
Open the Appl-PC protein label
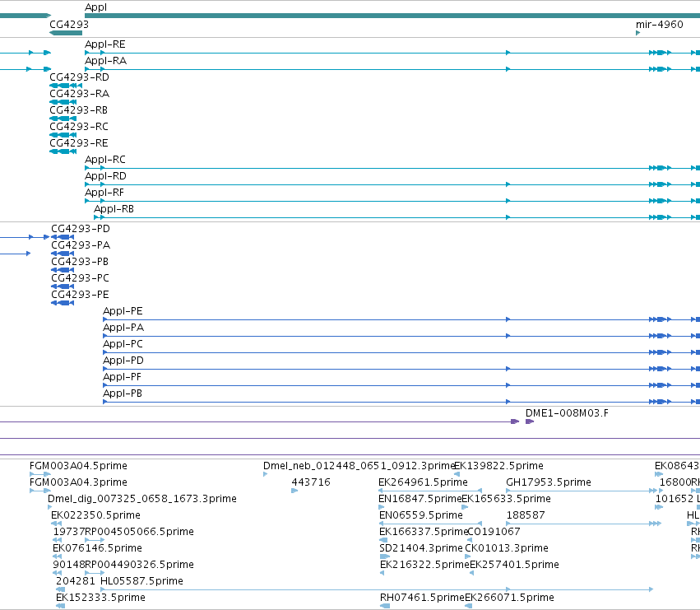click(x=123, y=344)
